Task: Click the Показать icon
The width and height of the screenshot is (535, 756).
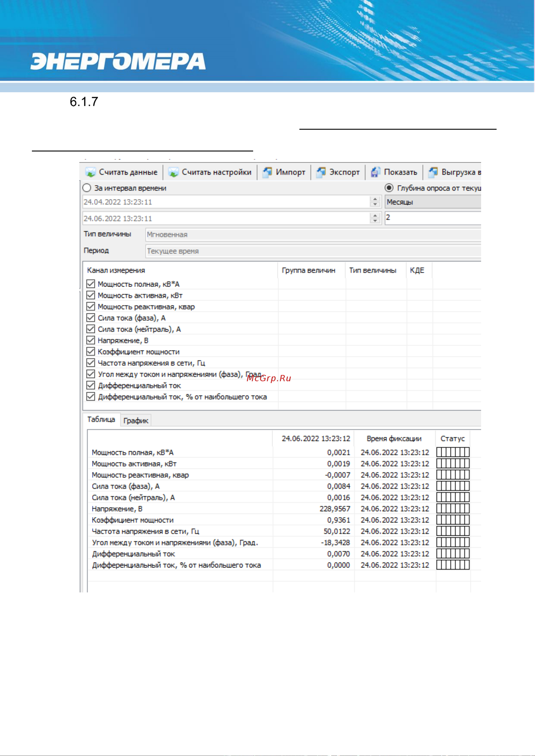Action: click(376, 172)
